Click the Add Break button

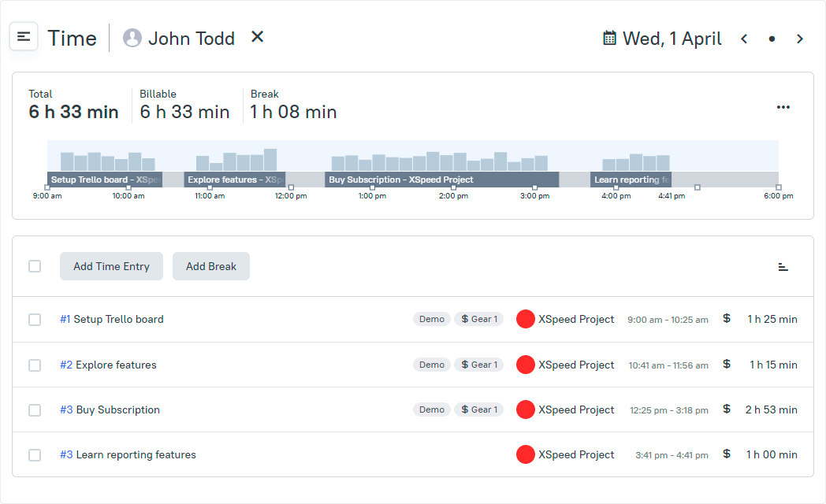tap(210, 266)
